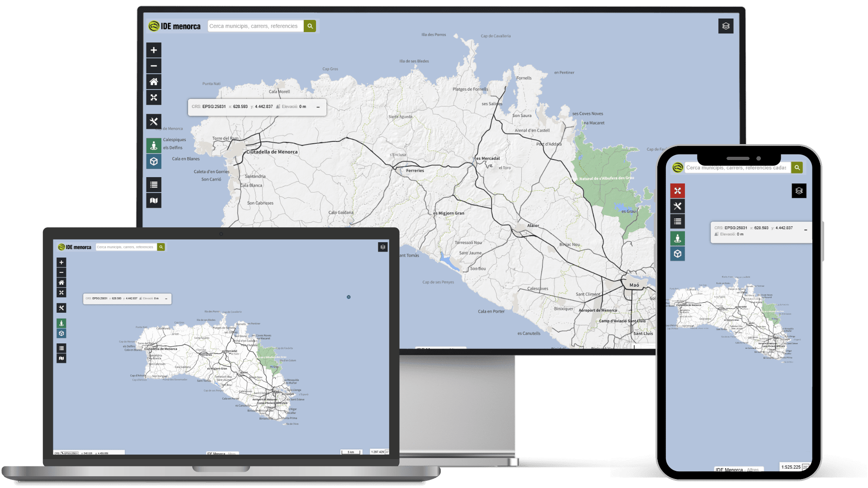Click the red fullscreen arrows icon on the phone
Viewport: 868px width, 488px height.
pyautogui.click(x=677, y=191)
